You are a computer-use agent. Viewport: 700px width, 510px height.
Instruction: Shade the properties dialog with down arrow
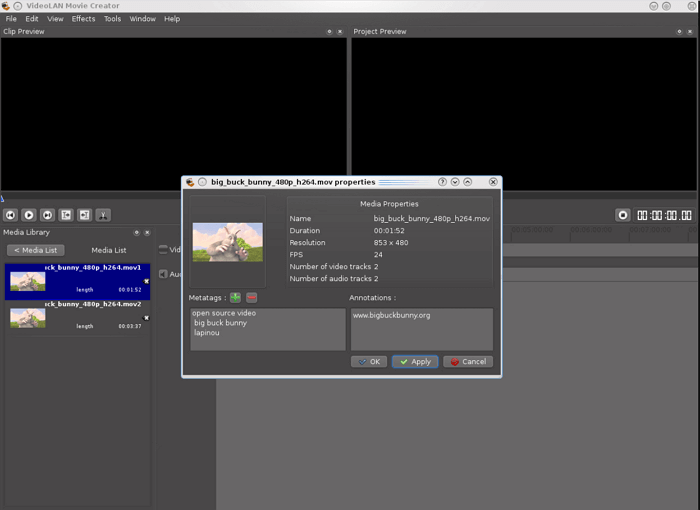click(455, 182)
